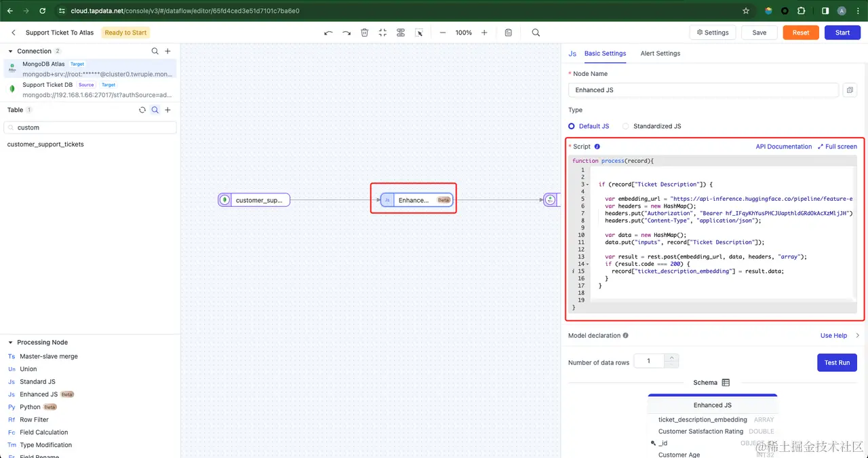Click the copy icon beside Node Name field
The height and width of the screenshot is (458, 868).
[849, 90]
